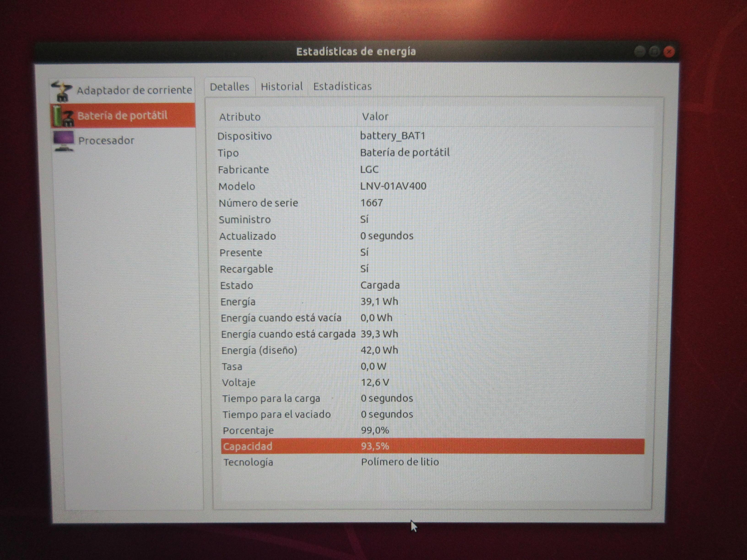This screenshot has height=560, width=747.
Task: Sort by the Atributo column header
Action: [x=240, y=117]
